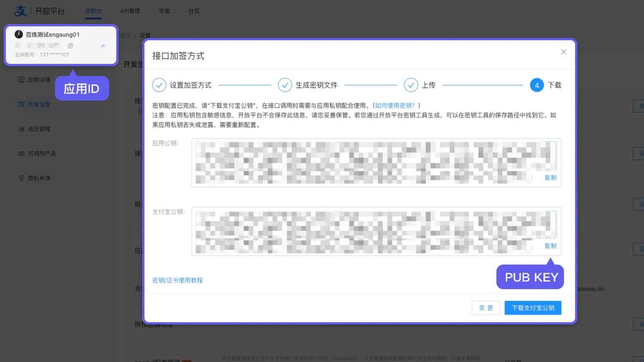
Task: Open the 如何使用密钥? help link
Action: click(x=395, y=105)
